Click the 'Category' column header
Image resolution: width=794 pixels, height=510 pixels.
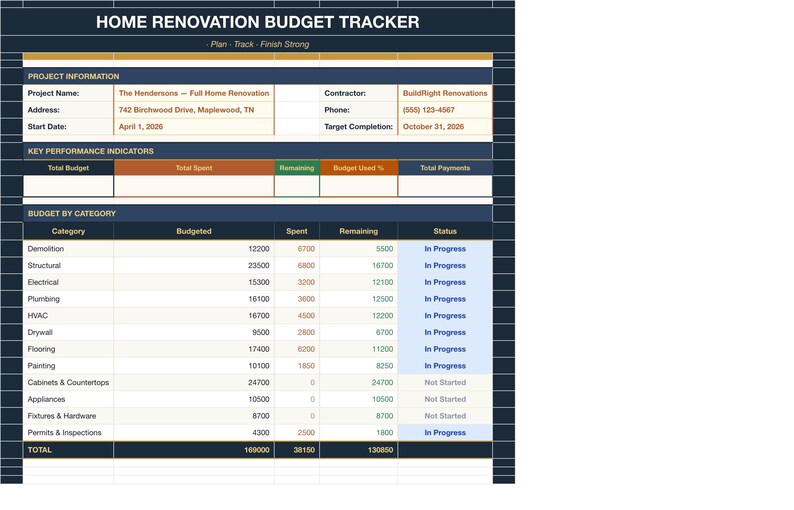pos(68,231)
